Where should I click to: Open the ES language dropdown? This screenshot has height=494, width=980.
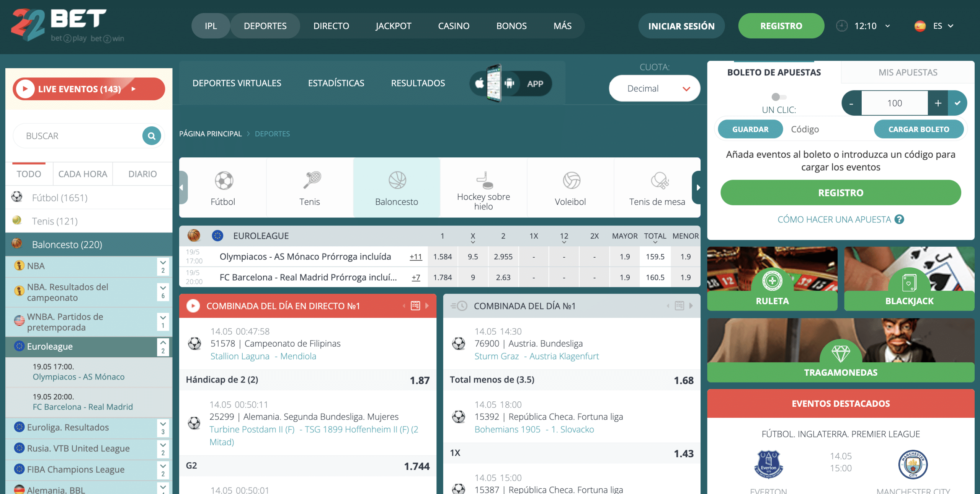click(x=942, y=26)
